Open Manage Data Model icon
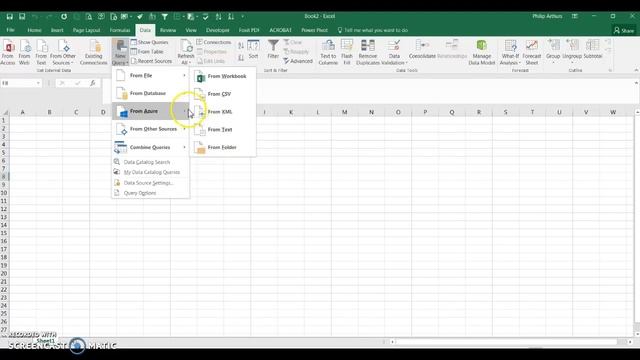 coord(482,52)
